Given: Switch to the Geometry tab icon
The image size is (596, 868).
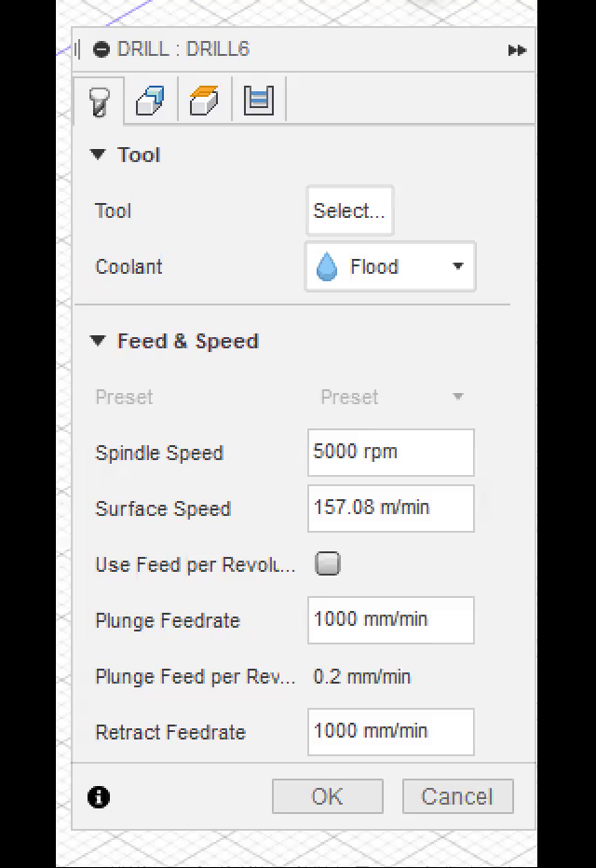Looking at the screenshot, I should coord(149,101).
